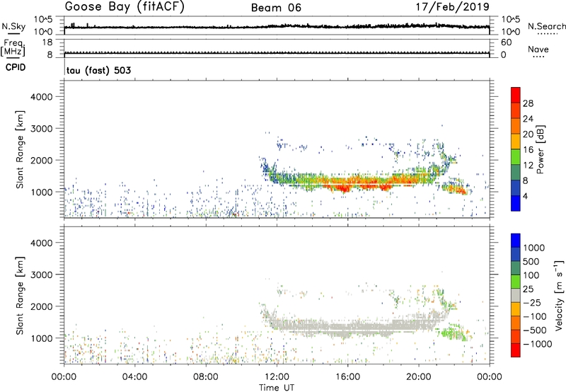Click the 'Power [dB]' colorbar title
Viewport: 566px width, 392px height.
coord(541,149)
